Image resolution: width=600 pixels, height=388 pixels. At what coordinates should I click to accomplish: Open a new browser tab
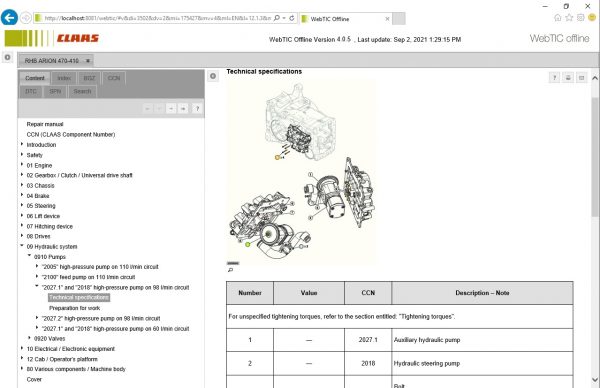click(x=399, y=18)
